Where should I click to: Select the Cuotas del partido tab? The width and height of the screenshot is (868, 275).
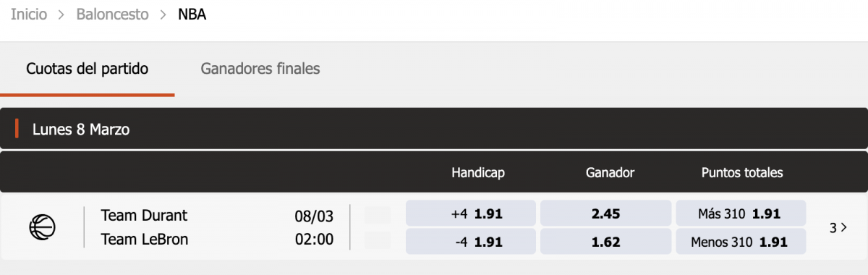coord(88,69)
